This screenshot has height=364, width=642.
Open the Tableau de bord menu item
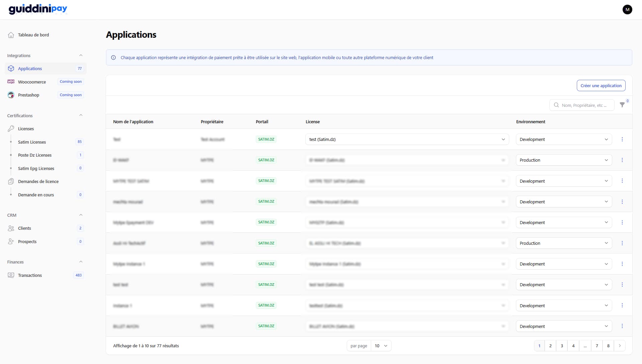point(33,35)
